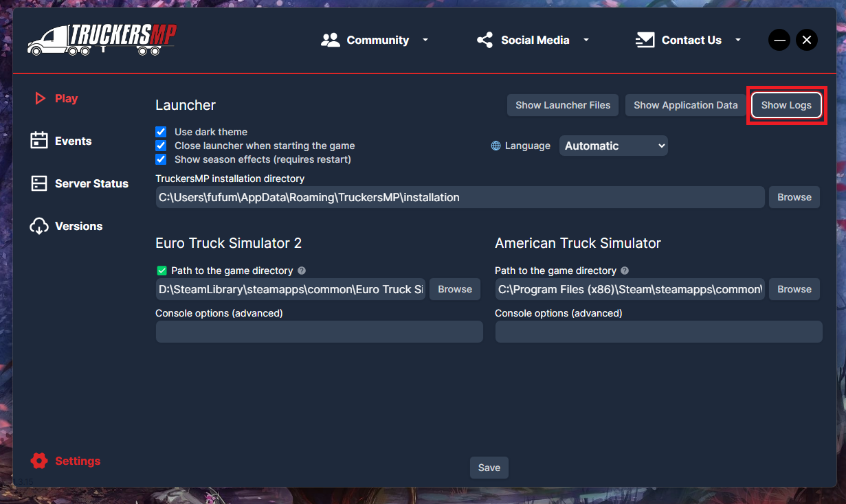Browse for Euro Truck Simulator 2 directory
This screenshot has height=504, width=846.
click(x=455, y=289)
